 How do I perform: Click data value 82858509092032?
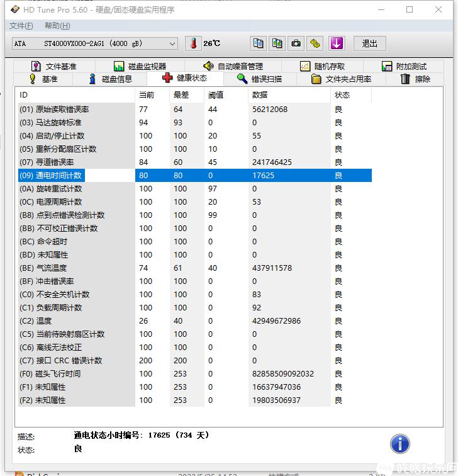(x=283, y=374)
